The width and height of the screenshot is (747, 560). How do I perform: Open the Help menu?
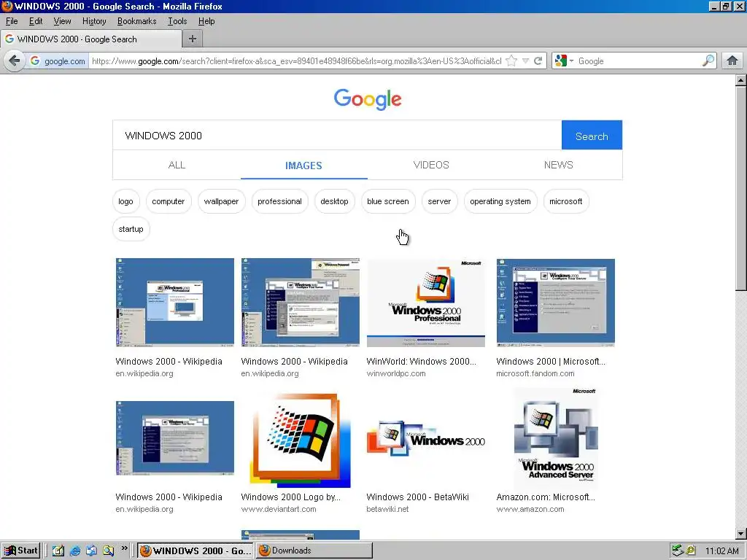tap(206, 21)
